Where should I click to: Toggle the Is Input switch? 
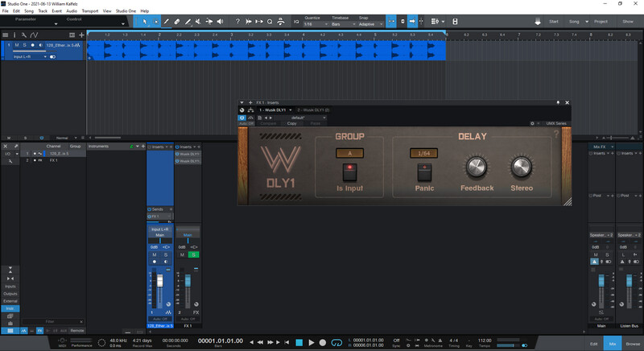click(350, 172)
